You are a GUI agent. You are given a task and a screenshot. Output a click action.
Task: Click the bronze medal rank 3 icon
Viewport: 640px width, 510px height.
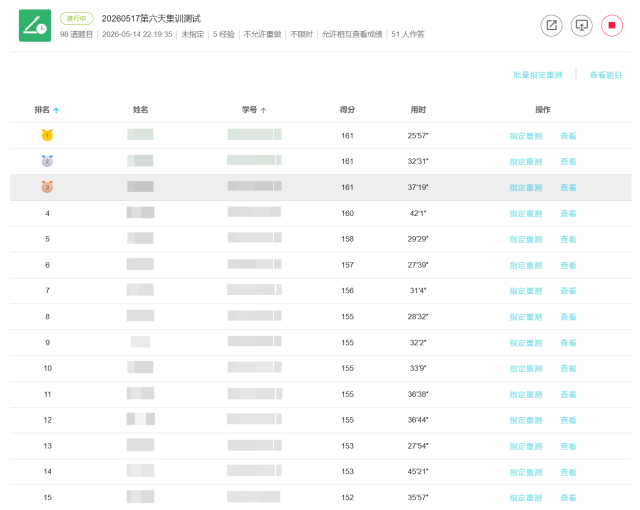[x=47, y=187]
